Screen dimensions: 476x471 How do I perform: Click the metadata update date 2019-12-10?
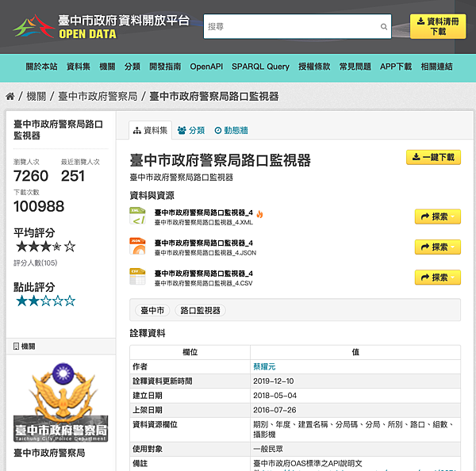click(274, 381)
